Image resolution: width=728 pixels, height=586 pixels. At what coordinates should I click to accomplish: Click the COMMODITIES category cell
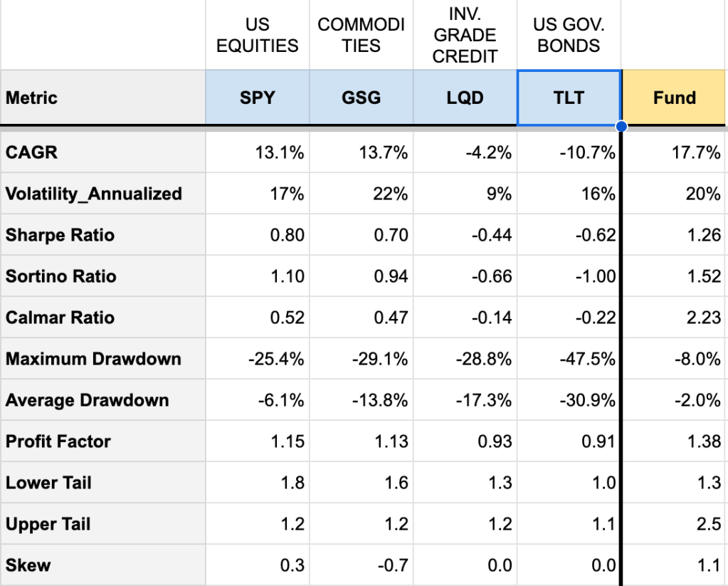click(x=361, y=35)
